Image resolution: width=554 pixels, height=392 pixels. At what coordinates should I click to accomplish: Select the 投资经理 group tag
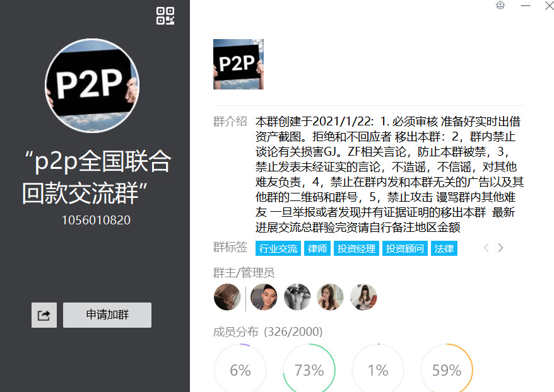(x=356, y=248)
